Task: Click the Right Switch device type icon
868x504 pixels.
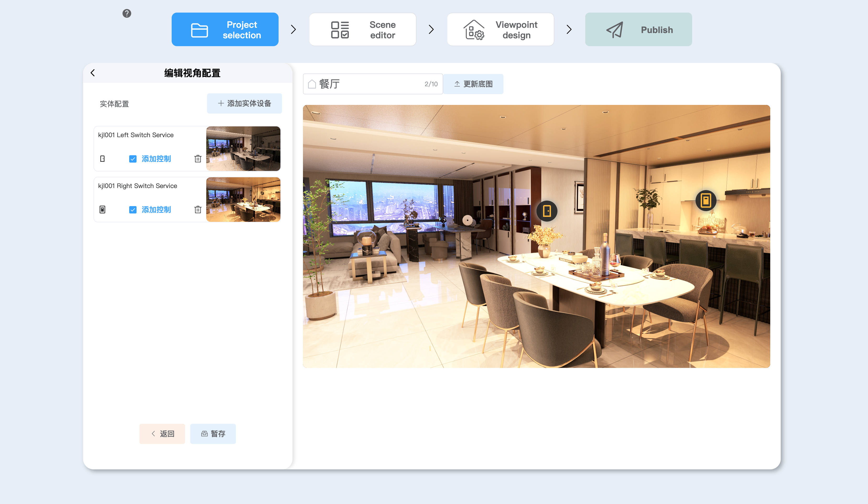Action: point(102,210)
